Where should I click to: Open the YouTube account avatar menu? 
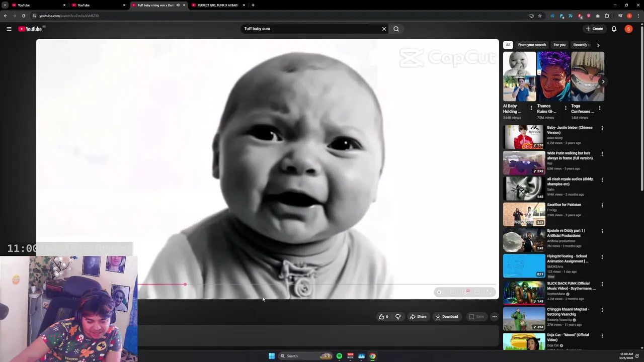pyautogui.click(x=628, y=29)
